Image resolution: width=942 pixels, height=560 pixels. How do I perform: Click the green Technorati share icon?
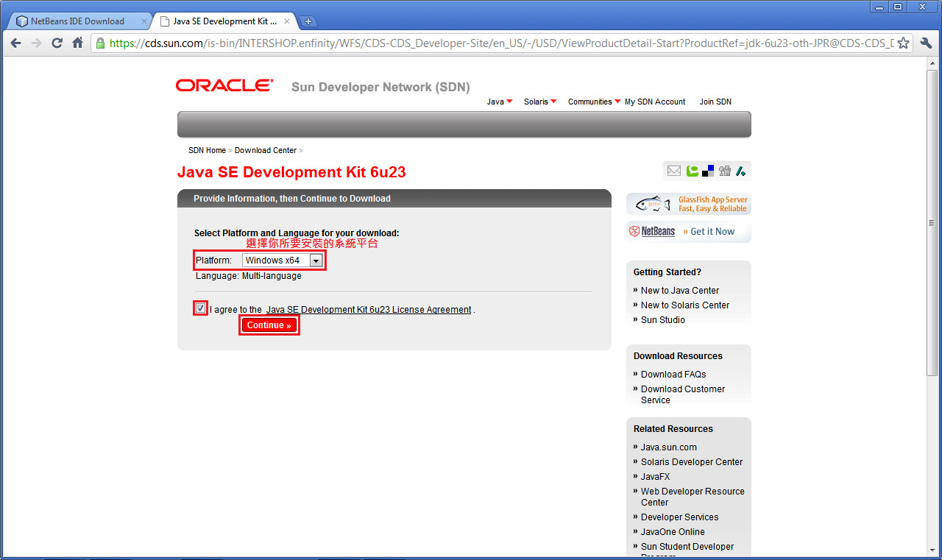click(692, 171)
